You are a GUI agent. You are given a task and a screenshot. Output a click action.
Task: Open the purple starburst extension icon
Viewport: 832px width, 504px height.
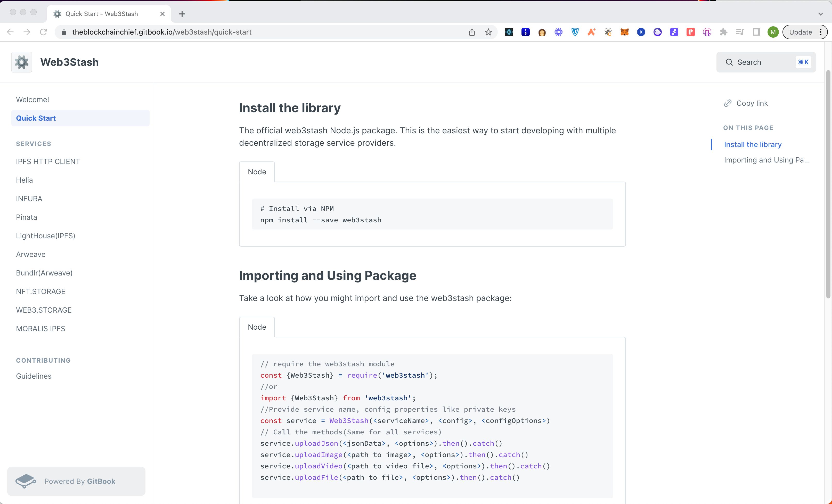click(559, 32)
